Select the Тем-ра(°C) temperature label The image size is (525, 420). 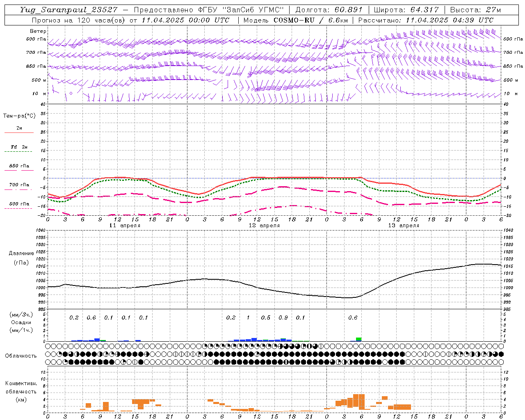coord(19,116)
